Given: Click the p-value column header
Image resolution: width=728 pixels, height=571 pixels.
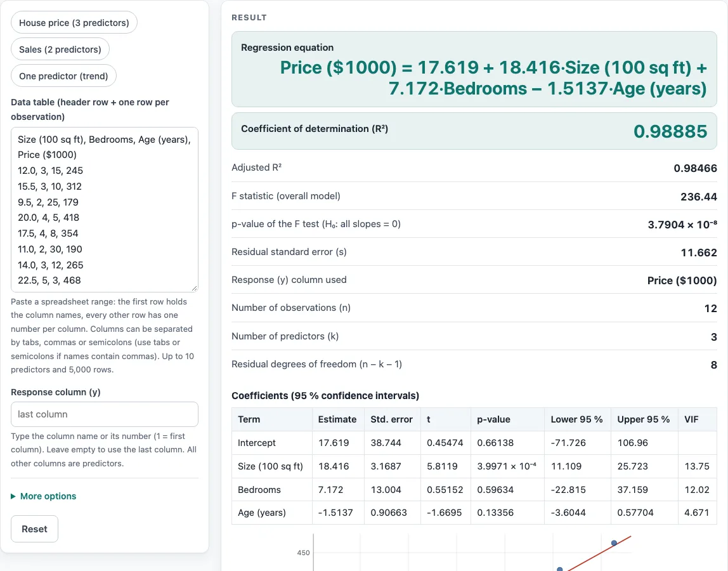Looking at the screenshot, I should [x=507, y=419].
